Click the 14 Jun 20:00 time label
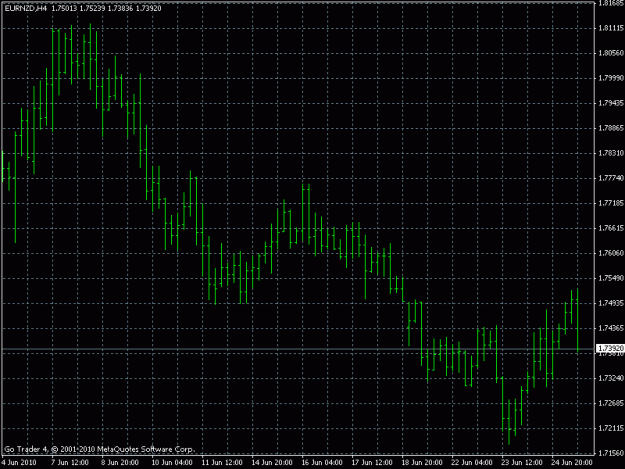 tap(272, 463)
